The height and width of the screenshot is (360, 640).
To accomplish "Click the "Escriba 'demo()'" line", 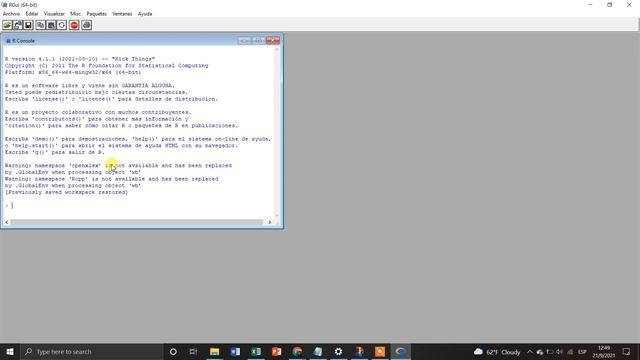I will [x=138, y=139].
